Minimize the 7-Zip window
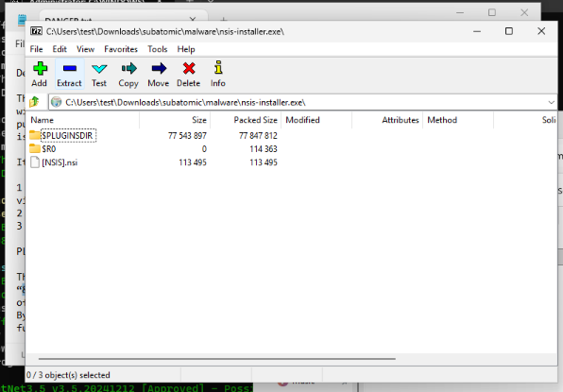 click(x=477, y=31)
